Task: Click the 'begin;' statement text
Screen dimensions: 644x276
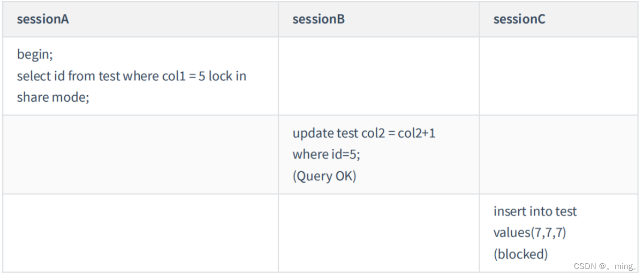Action: pyautogui.click(x=35, y=54)
